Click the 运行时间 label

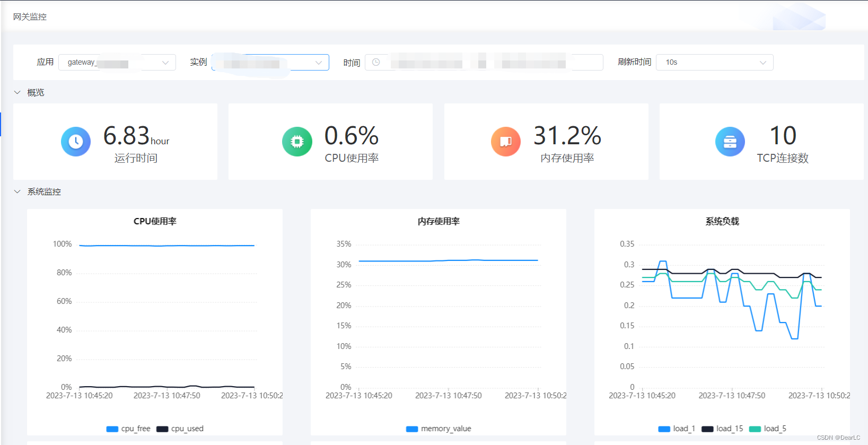coord(136,158)
